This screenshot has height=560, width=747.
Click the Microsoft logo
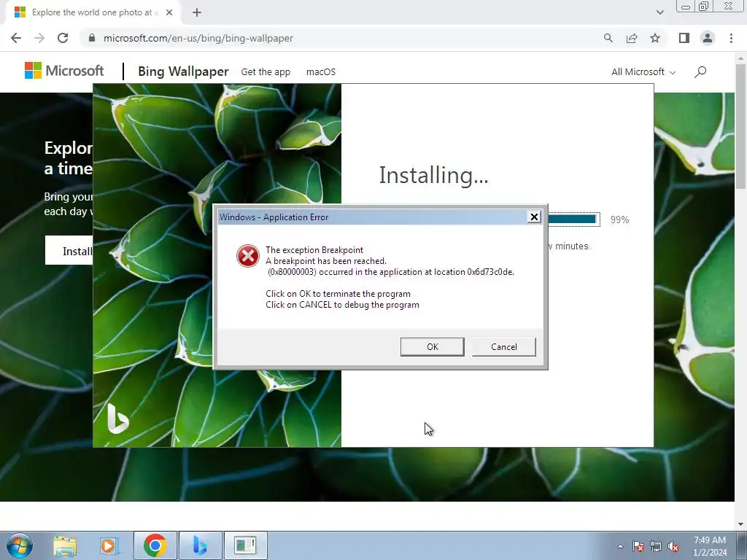pos(64,71)
